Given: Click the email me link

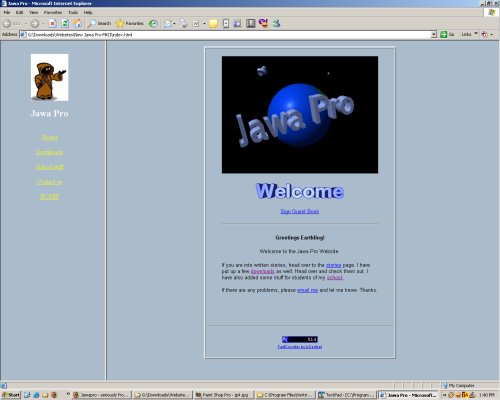Looking at the screenshot, I should [x=307, y=290].
